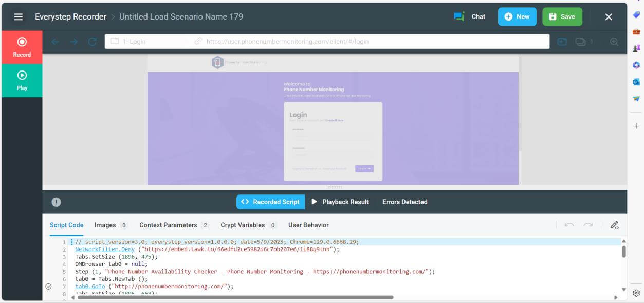Click the edit script pencil icon
The height and width of the screenshot is (303, 644).
[614, 225]
